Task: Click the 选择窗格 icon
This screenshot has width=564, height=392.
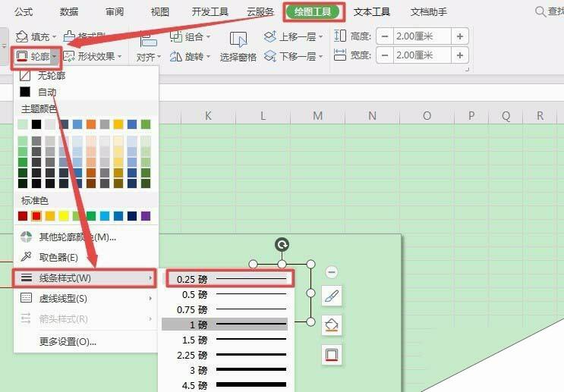Action: tap(238, 39)
